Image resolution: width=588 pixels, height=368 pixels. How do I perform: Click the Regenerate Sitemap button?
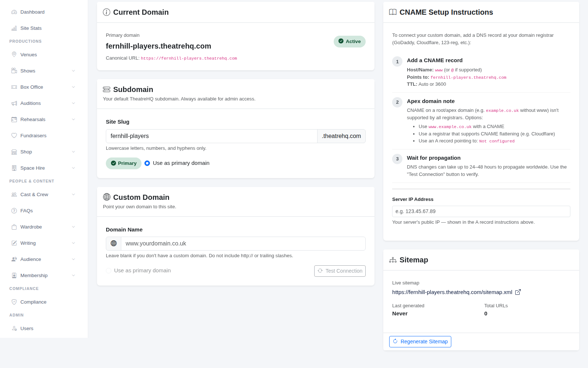coord(420,342)
